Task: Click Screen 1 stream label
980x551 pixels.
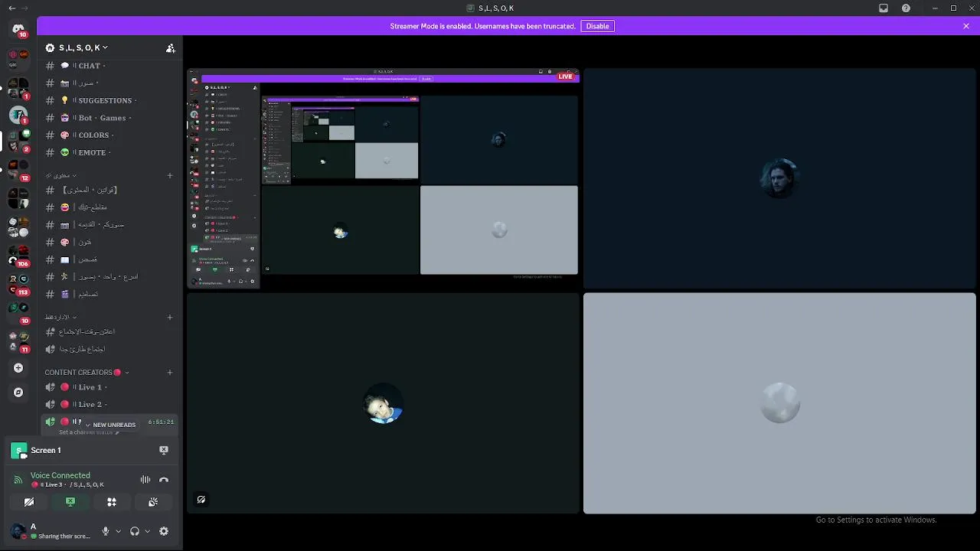Action: [46, 450]
